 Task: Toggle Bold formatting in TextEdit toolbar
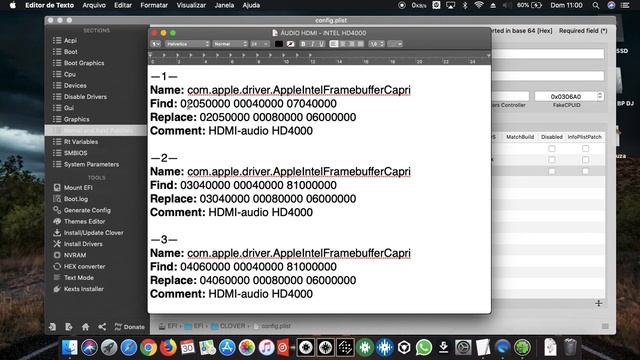(x=303, y=44)
